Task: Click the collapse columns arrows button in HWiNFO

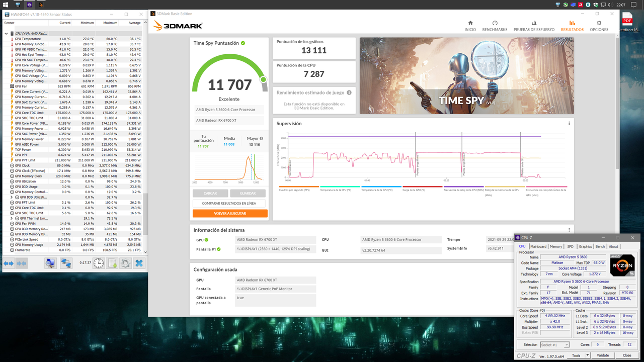Action: click(x=21, y=263)
